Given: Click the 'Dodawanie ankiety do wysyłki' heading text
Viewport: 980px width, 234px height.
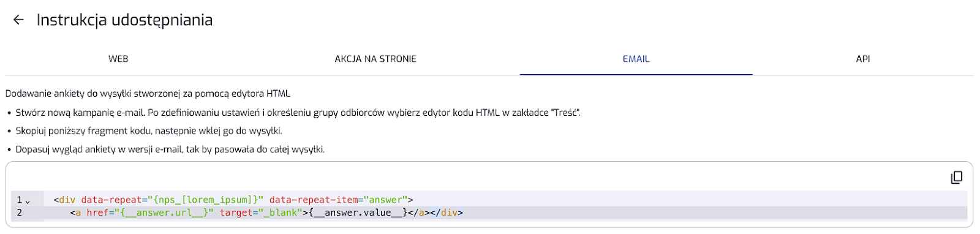Looking at the screenshot, I should pyautogui.click(x=148, y=94).
